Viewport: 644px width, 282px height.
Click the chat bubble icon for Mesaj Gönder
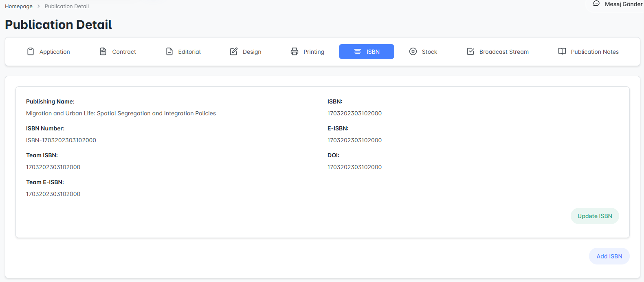pos(596,4)
